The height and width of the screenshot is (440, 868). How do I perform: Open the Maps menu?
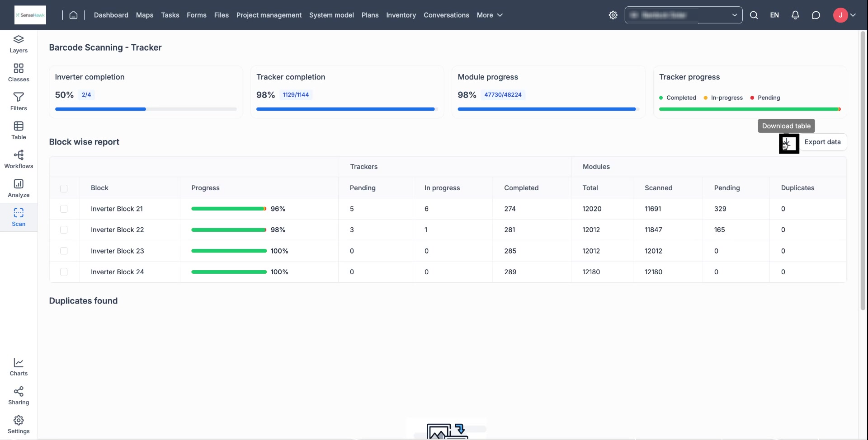(x=145, y=15)
